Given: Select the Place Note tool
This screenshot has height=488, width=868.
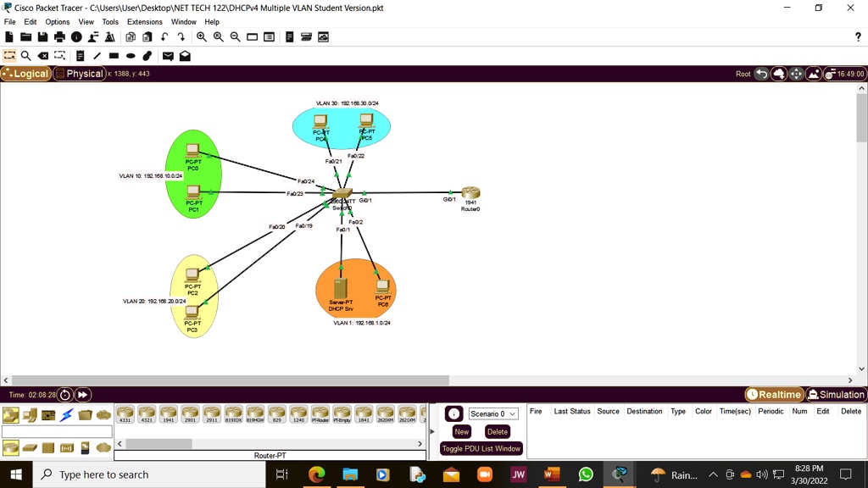Looking at the screenshot, I should [x=81, y=56].
